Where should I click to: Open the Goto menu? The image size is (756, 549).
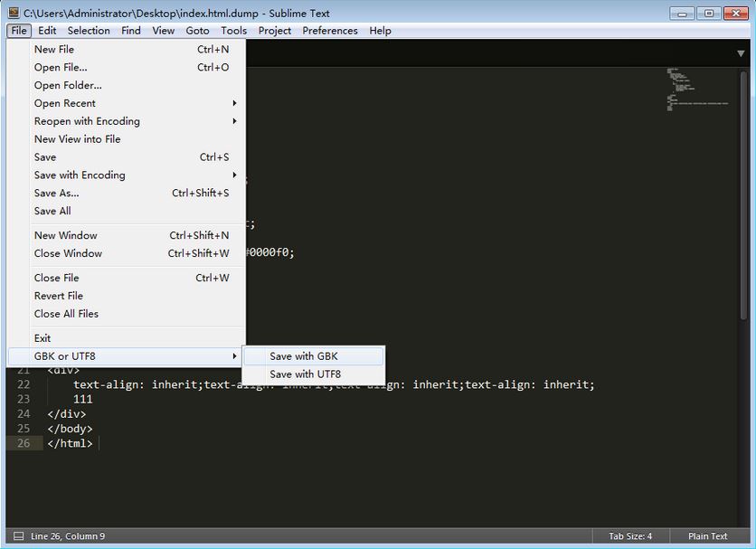click(x=198, y=31)
